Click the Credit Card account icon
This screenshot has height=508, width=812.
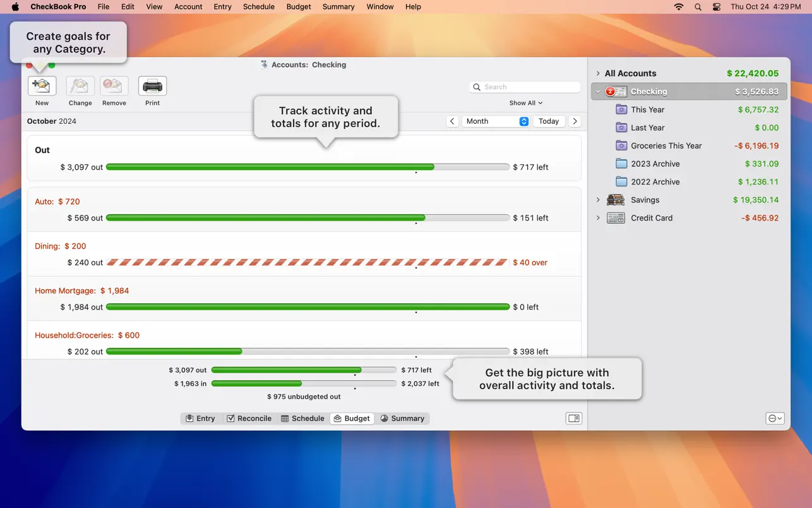click(x=616, y=218)
